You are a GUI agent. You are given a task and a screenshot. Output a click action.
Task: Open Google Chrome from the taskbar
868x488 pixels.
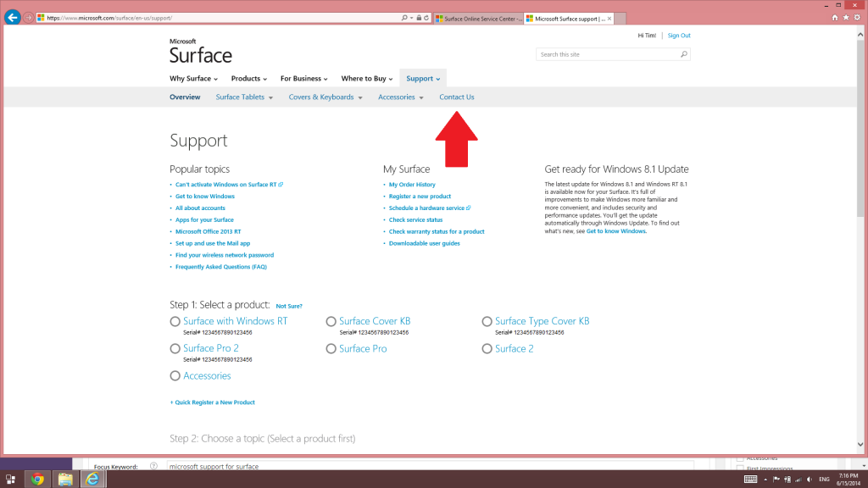click(37, 480)
